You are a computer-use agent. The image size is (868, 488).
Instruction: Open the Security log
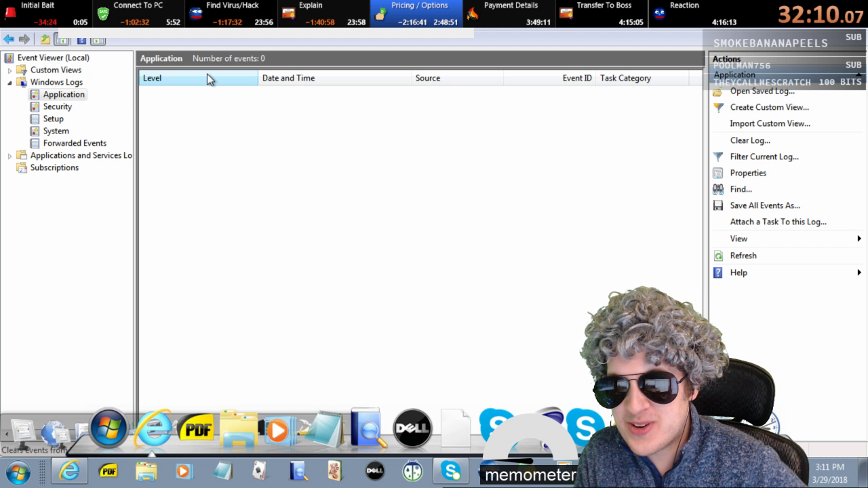(x=58, y=106)
